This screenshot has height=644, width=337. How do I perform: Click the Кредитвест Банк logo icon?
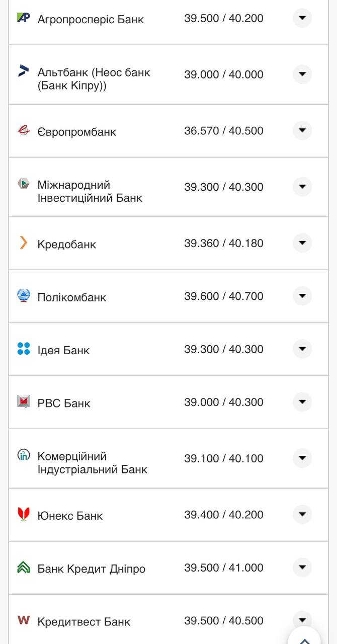tap(24, 620)
